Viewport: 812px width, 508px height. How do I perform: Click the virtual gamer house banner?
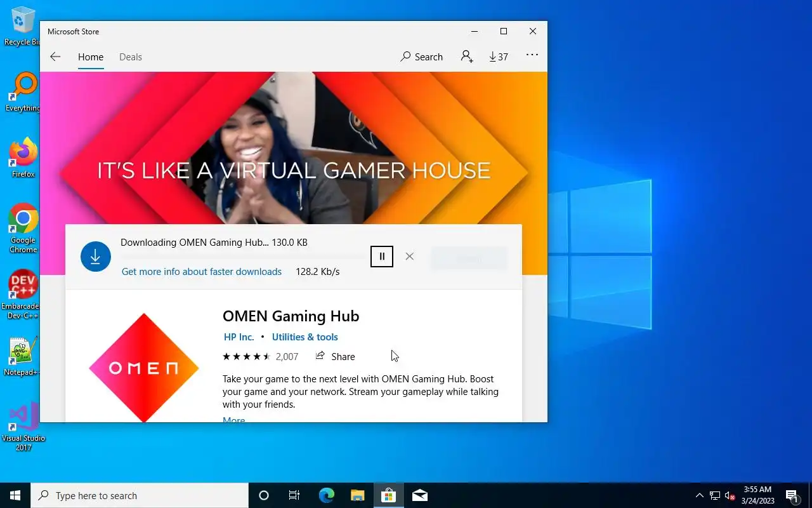294,148
